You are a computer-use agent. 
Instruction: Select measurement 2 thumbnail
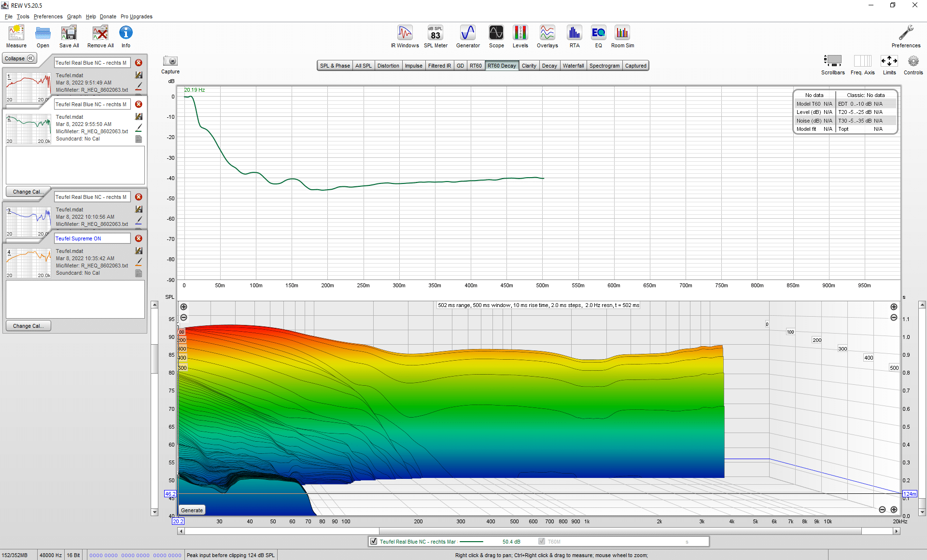coord(28,129)
